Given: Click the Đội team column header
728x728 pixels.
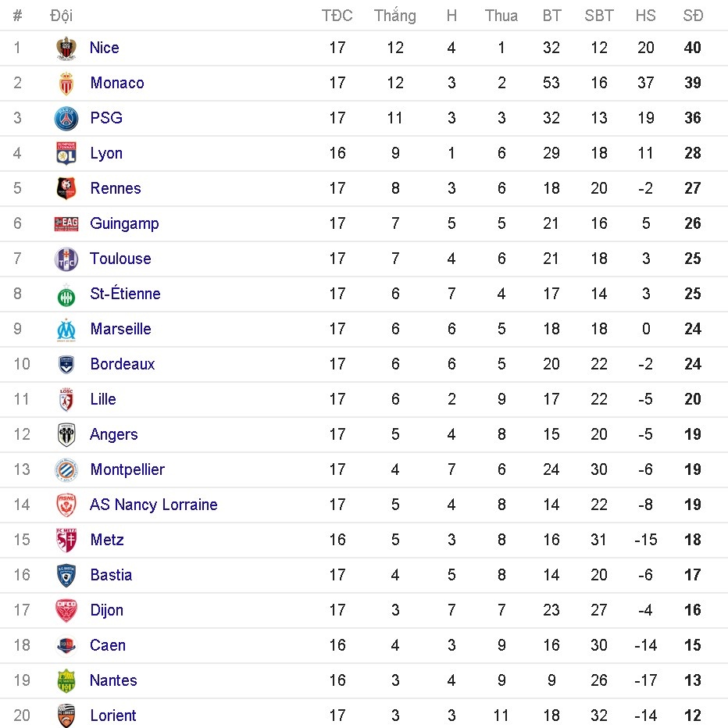Looking at the screenshot, I should 61,16.
